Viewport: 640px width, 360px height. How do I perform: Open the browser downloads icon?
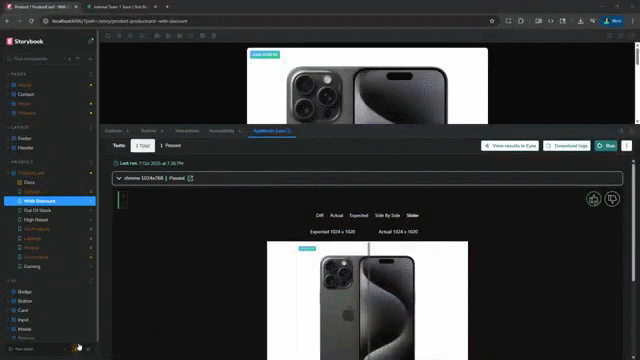[x=580, y=21]
